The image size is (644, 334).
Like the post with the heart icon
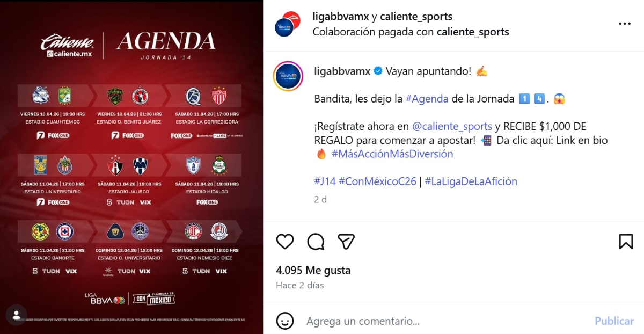pos(285,242)
